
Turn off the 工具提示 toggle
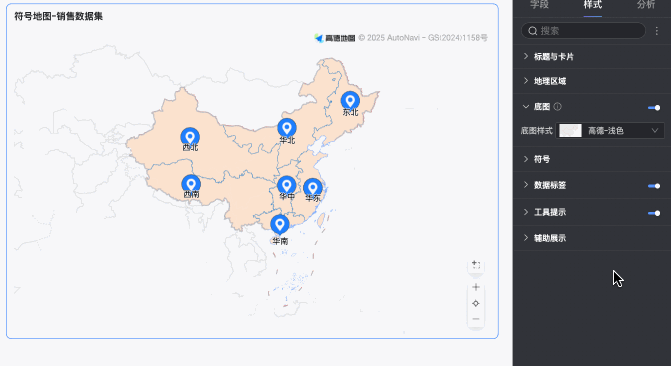click(x=654, y=213)
